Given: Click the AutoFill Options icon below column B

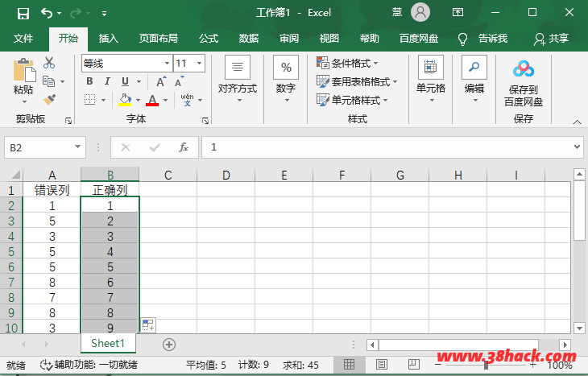Looking at the screenshot, I should [x=147, y=324].
